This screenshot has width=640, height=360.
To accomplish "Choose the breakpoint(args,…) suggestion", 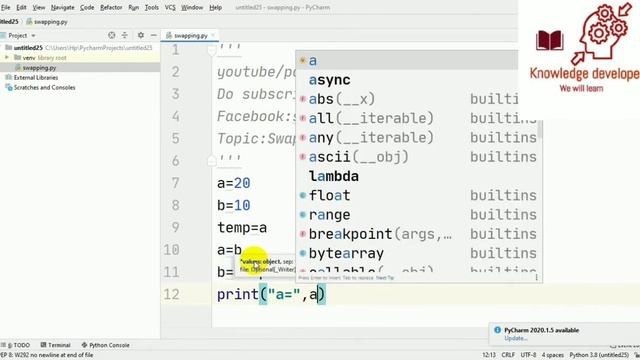I will click(x=419, y=234).
